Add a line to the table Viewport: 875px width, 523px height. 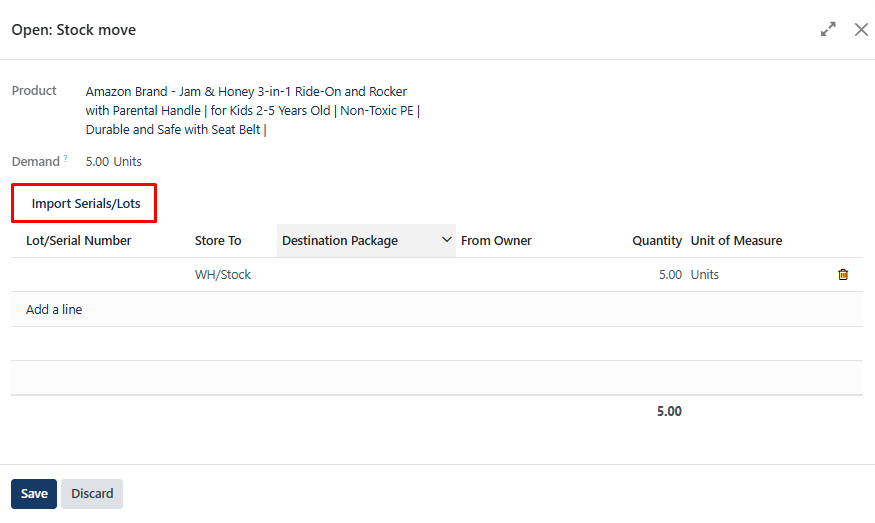click(54, 310)
